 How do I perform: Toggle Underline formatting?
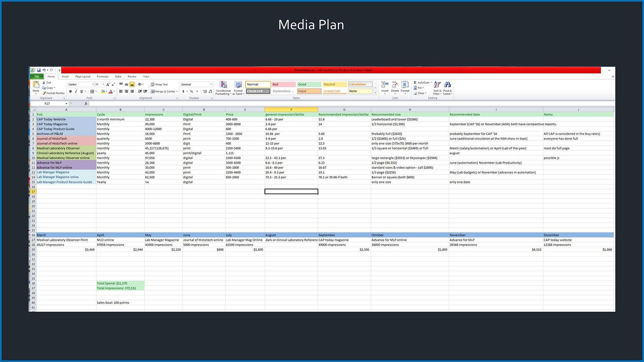[82, 91]
